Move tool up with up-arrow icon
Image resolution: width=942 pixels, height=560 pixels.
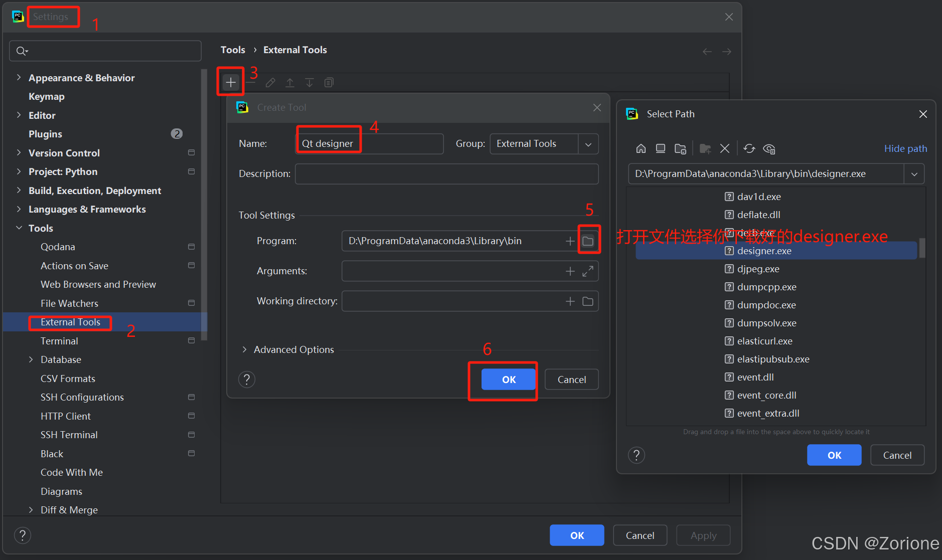pos(290,83)
